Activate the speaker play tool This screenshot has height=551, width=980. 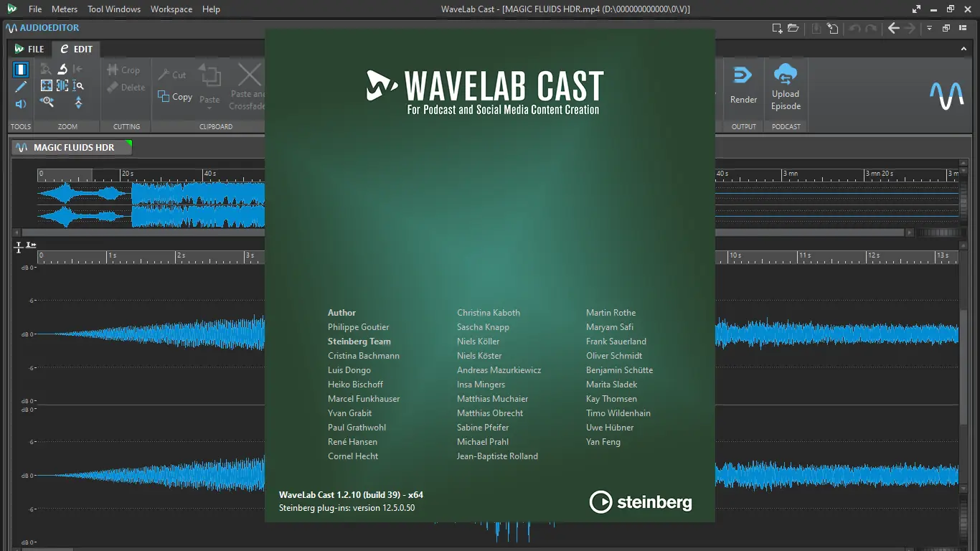point(21,104)
